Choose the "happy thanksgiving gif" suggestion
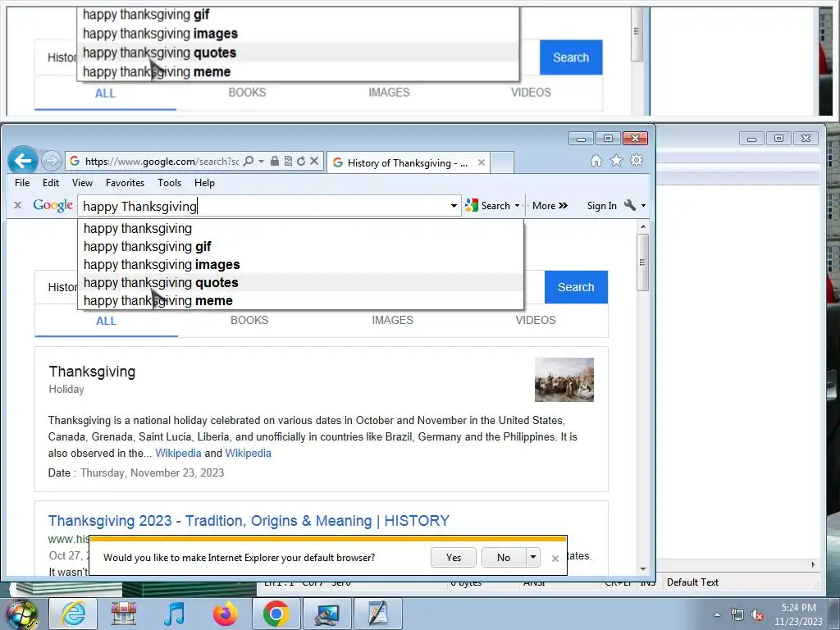The height and width of the screenshot is (630, 840). (x=300, y=246)
